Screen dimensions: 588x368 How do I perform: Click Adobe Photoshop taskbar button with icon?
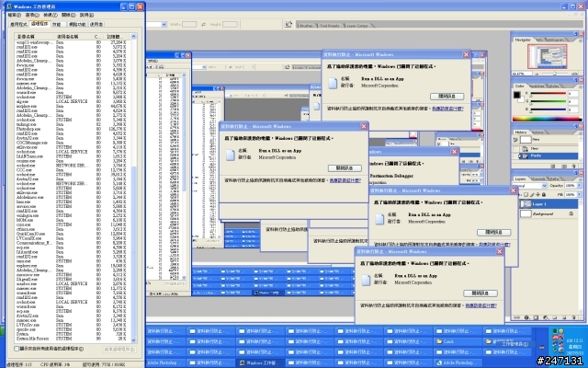tap(458, 363)
